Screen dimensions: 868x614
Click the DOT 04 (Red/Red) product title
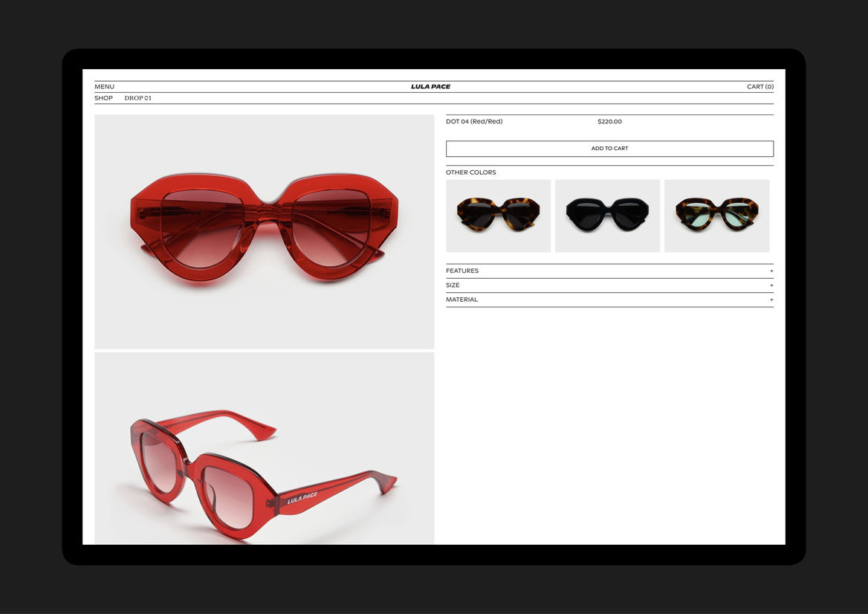click(474, 122)
